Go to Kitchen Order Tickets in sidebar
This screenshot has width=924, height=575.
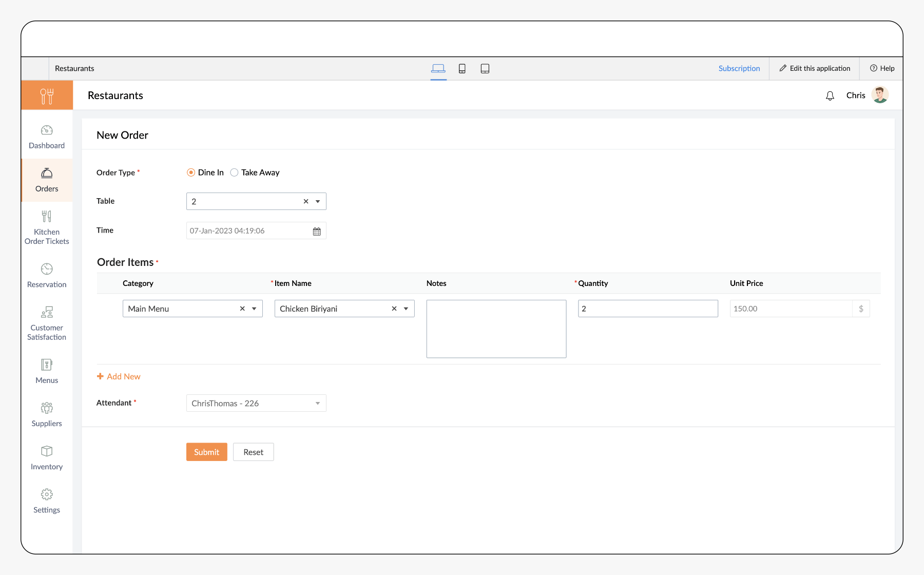(x=47, y=227)
